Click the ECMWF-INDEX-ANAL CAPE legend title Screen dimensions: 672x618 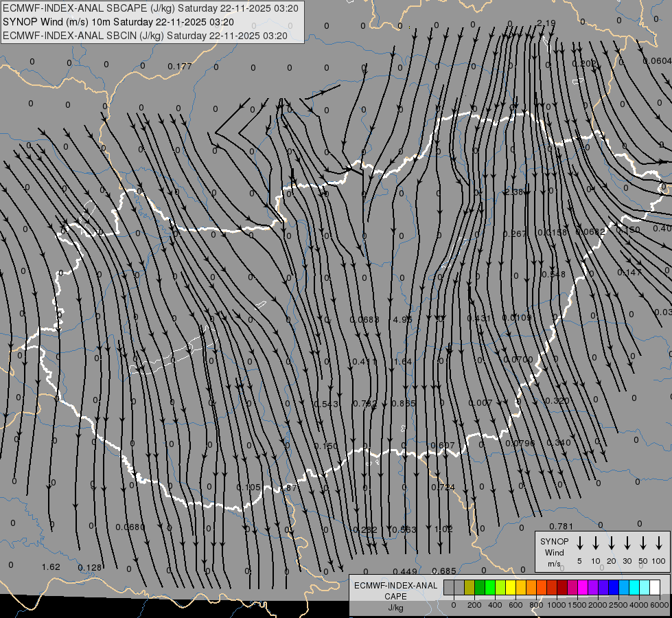click(x=395, y=591)
